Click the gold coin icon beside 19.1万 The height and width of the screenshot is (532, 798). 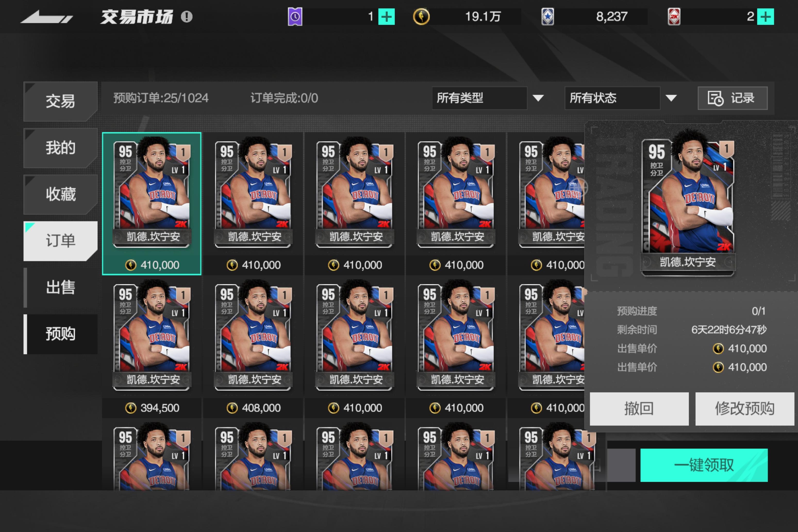tap(421, 16)
